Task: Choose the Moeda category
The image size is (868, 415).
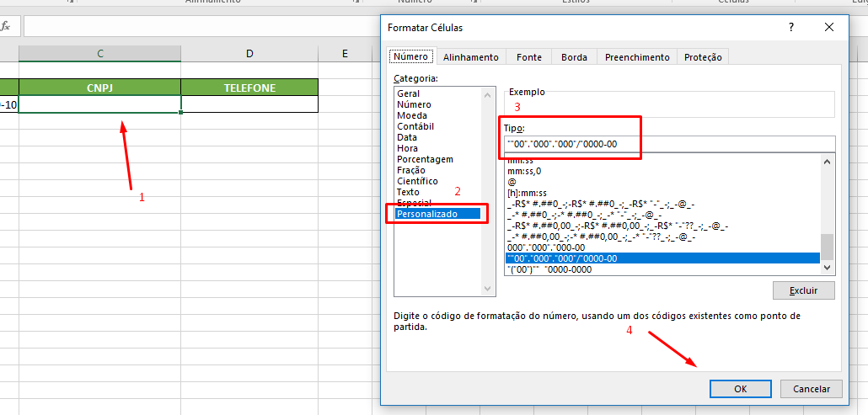Action: point(412,115)
